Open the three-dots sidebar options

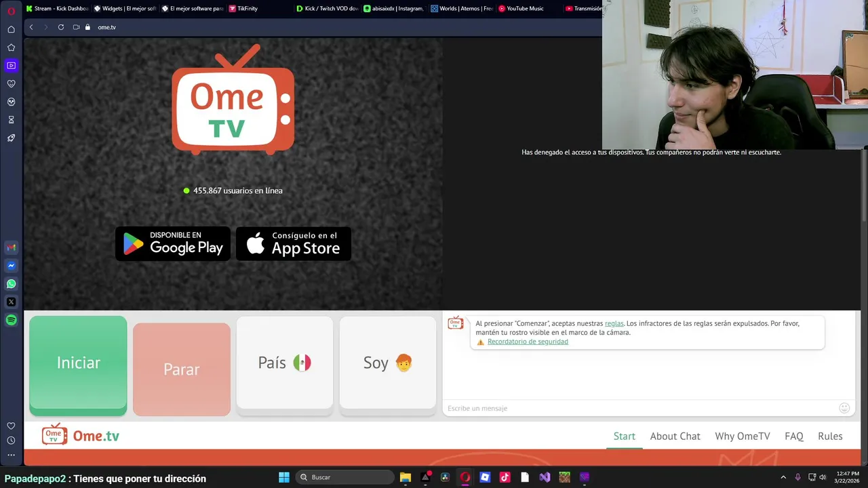[x=11, y=455]
